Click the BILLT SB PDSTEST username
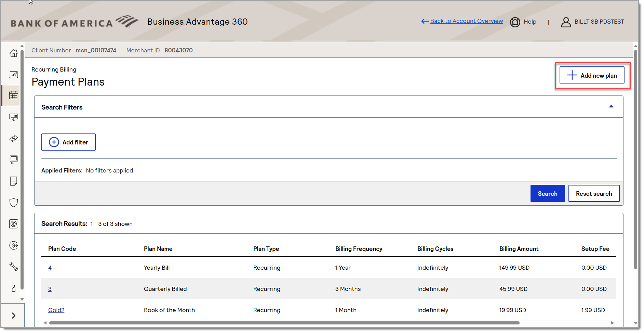This screenshot has height=333, width=644. click(x=599, y=22)
